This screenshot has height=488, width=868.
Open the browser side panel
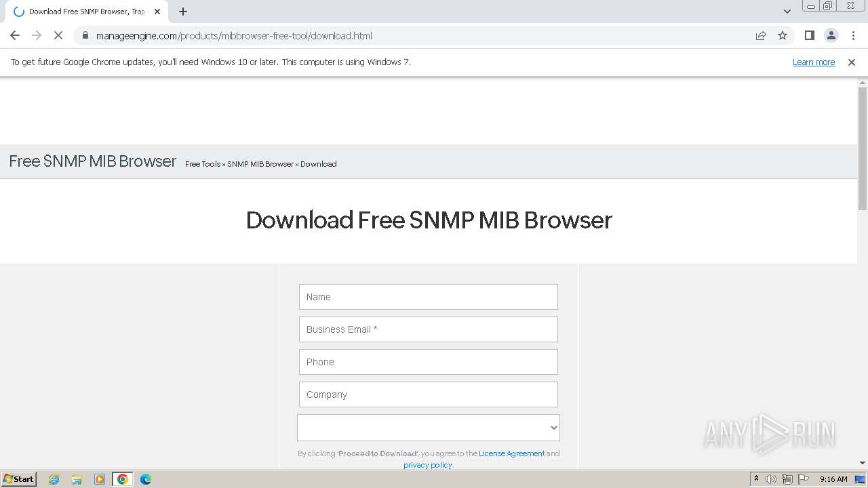pyautogui.click(x=809, y=35)
